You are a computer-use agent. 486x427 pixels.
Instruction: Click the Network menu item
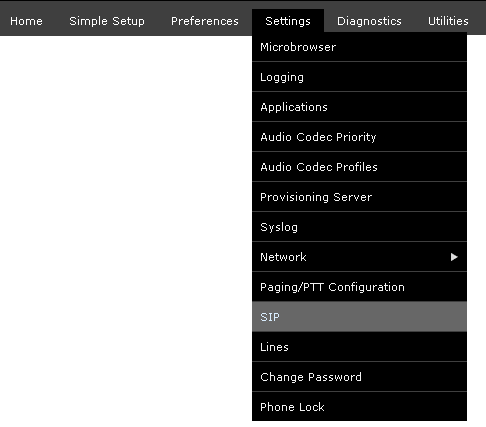[359, 257]
